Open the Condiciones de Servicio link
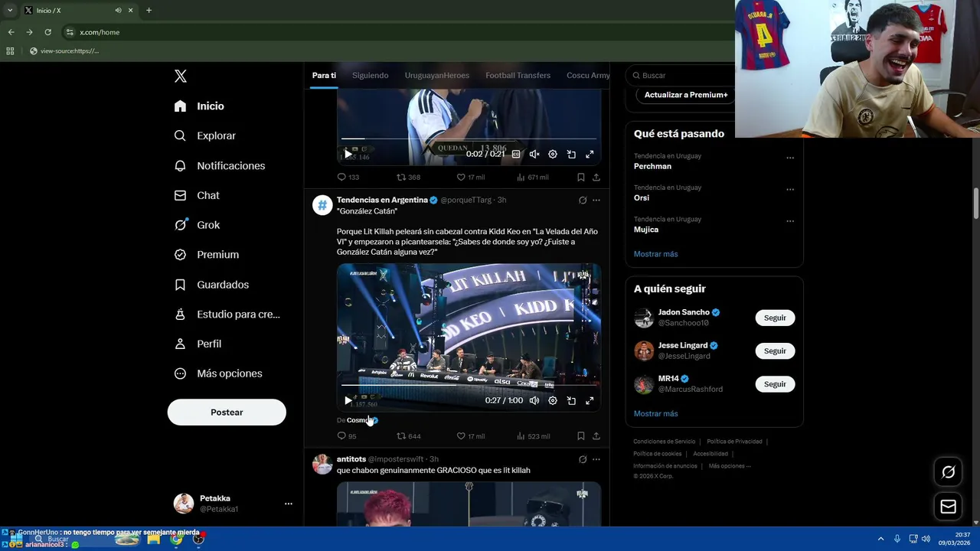980x551 pixels. (664, 442)
